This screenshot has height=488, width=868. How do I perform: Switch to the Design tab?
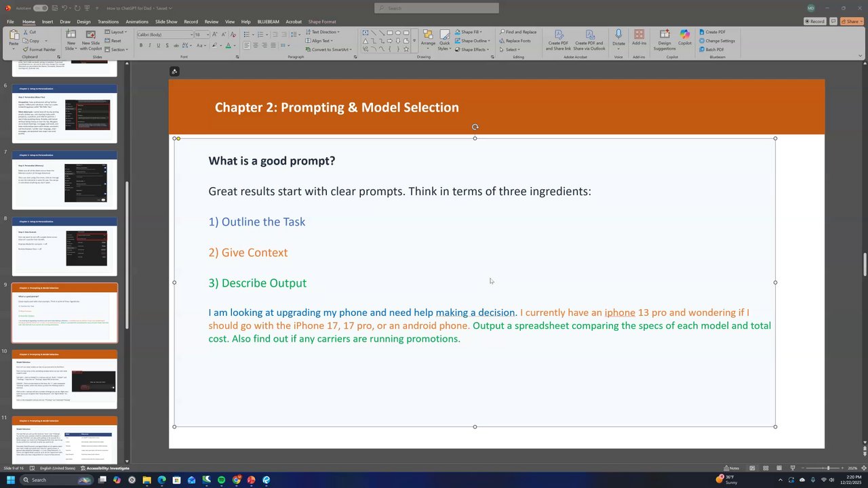(83, 22)
